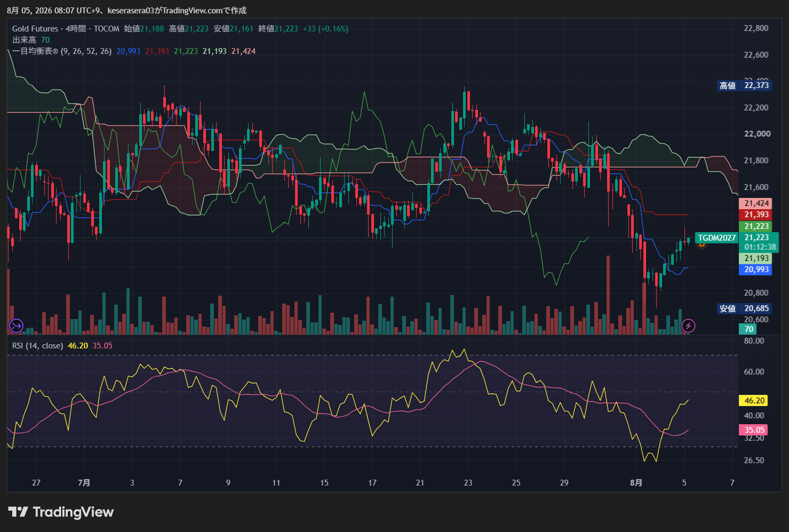Click the date 25 on time axis
Viewport: 789px width, 532px height.
pos(517,483)
